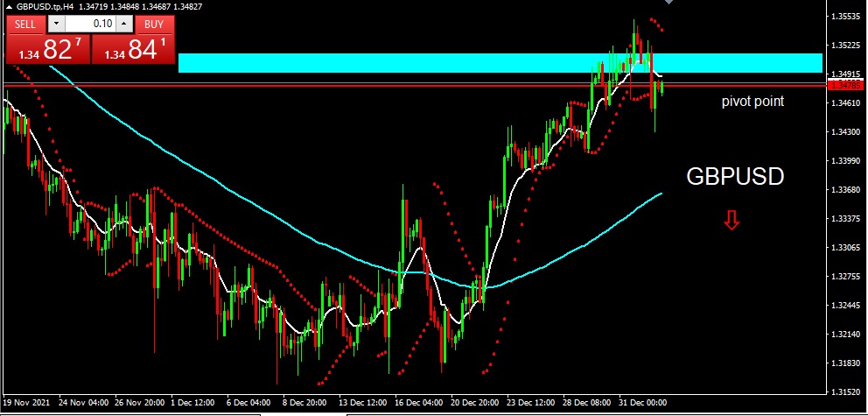The image size is (868, 416).
Task: Select the 'pivot point' text label
Action: 752,102
